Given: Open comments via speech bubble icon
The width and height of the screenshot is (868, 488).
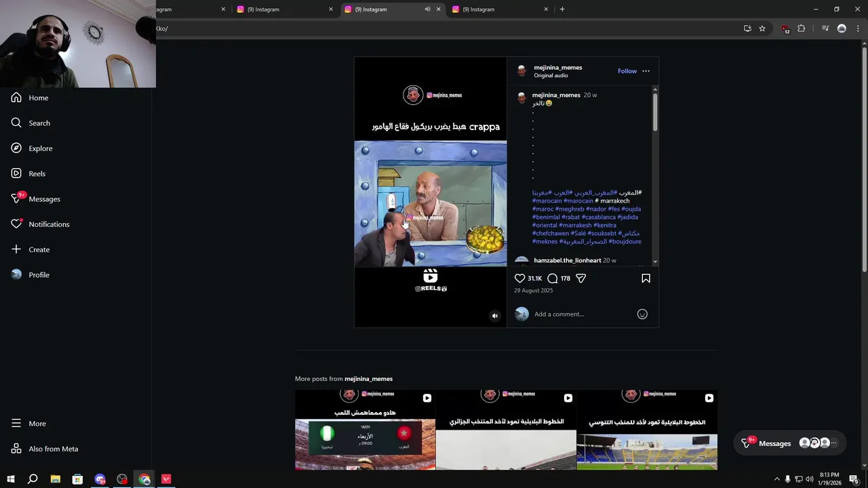Looking at the screenshot, I should click(552, 279).
